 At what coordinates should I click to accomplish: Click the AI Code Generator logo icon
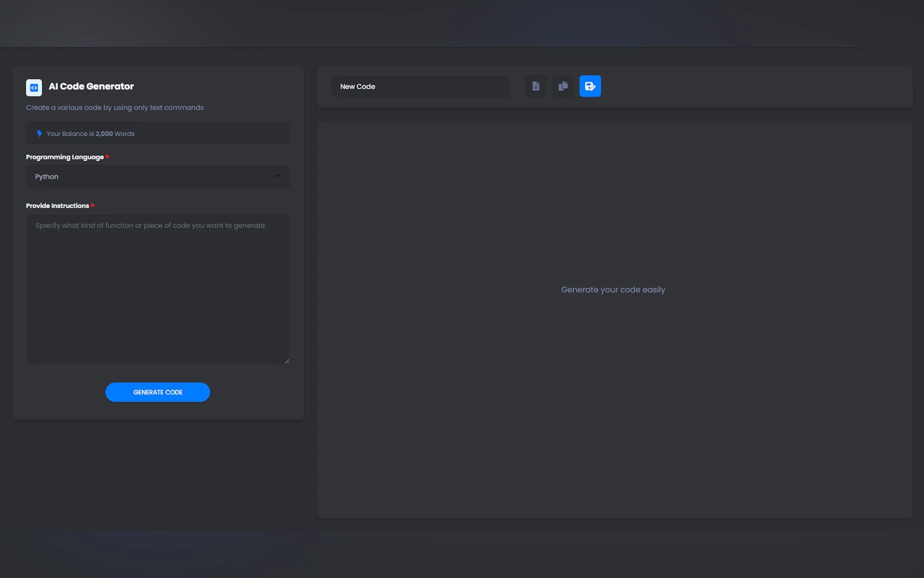pyautogui.click(x=34, y=88)
